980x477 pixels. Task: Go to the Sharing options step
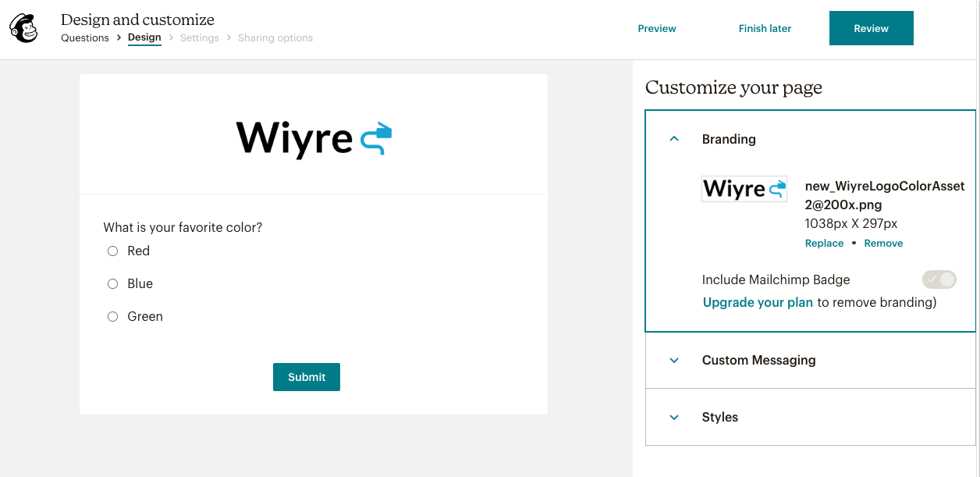275,37
